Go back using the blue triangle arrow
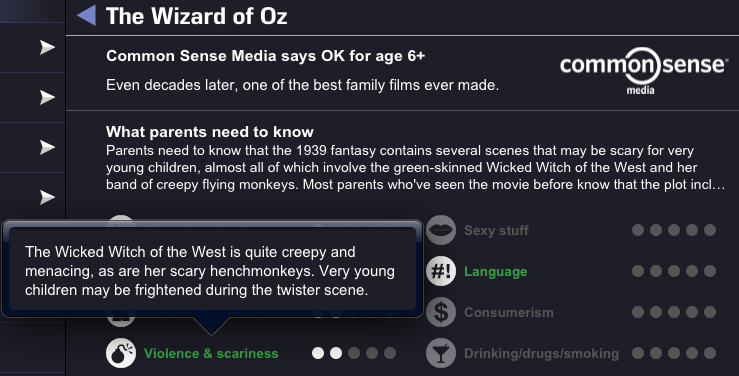Viewport: 739px width, 376px height. 87,15
